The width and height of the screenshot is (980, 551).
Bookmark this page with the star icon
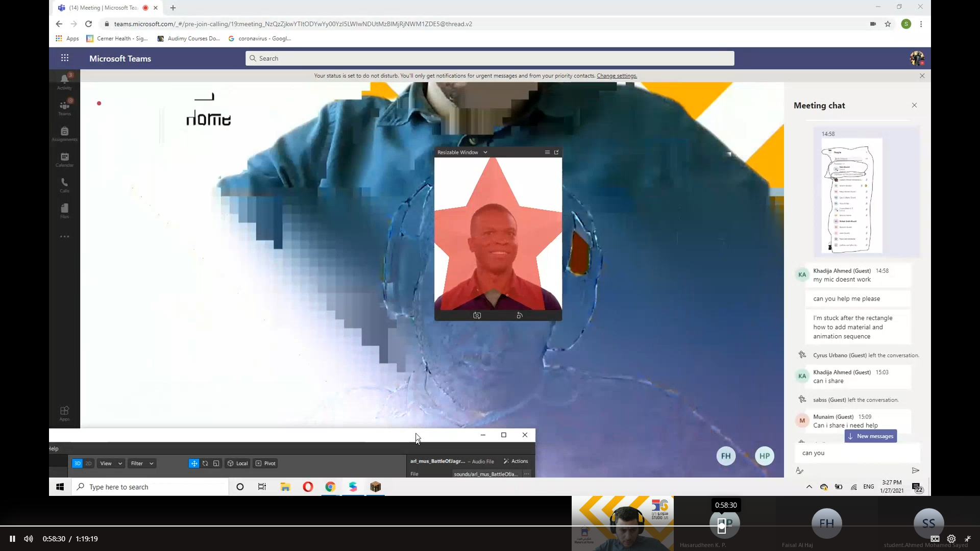click(x=888, y=24)
